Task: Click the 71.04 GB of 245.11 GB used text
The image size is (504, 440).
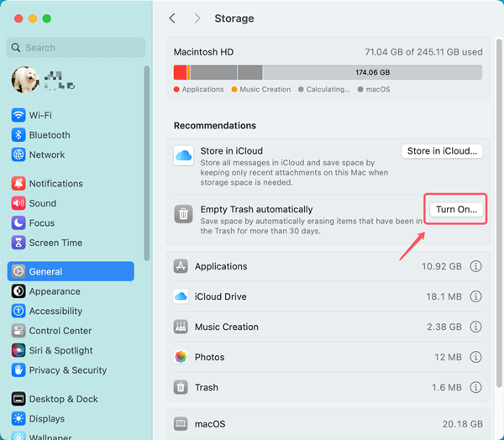Action: coord(423,52)
